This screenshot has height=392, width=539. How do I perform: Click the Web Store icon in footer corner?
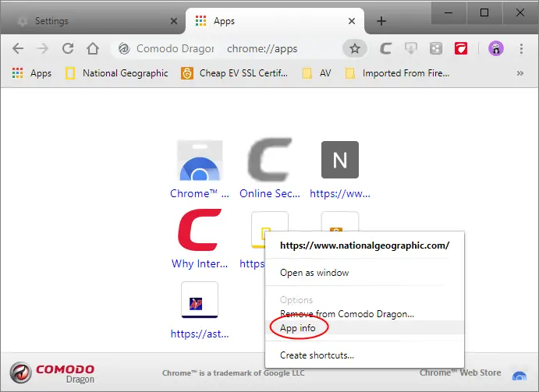click(x=519, y=376)
